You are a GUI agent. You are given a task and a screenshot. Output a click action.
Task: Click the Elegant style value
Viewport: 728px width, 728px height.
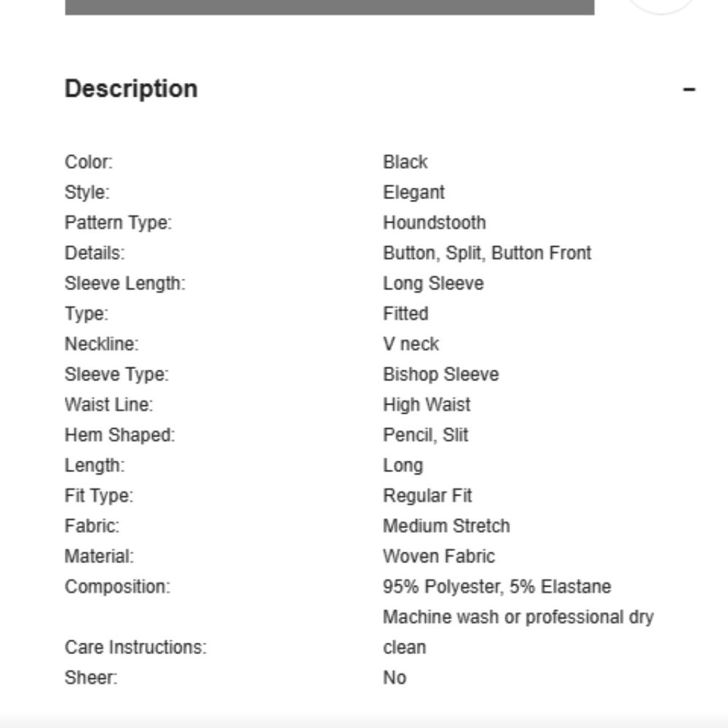click(414, 192)
